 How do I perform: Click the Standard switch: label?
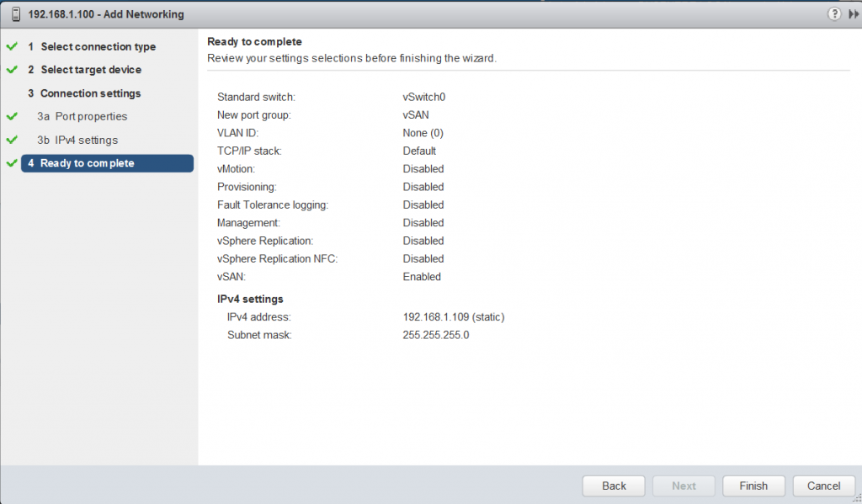[256, 98]
